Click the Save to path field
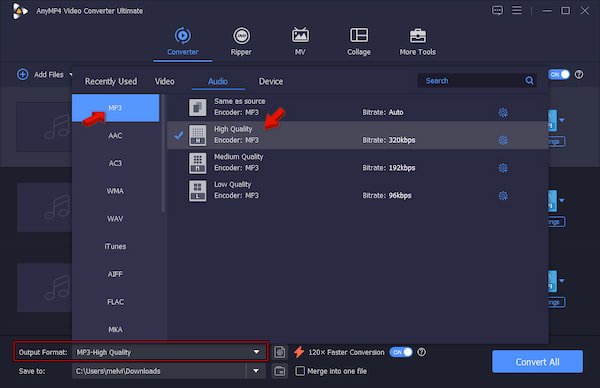Viewport: 600px width, 388px height. 159,371
